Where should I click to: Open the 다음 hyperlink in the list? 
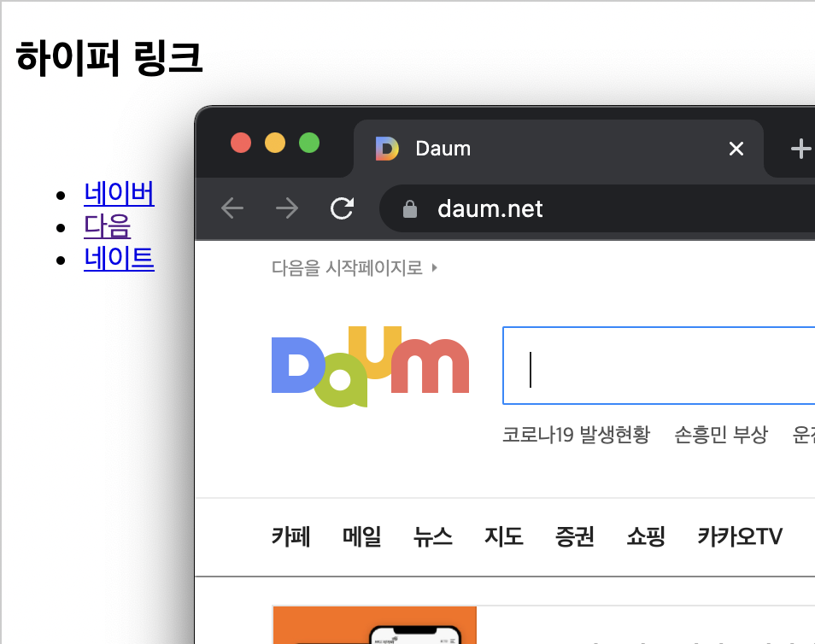[x=108, y=226]
